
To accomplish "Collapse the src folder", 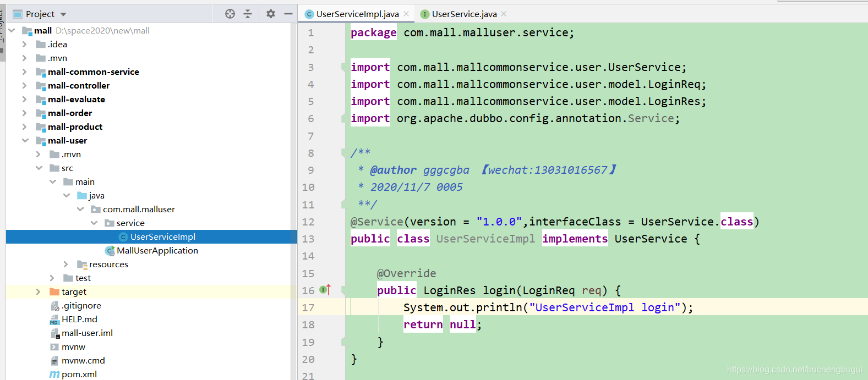I will (39, 168).
